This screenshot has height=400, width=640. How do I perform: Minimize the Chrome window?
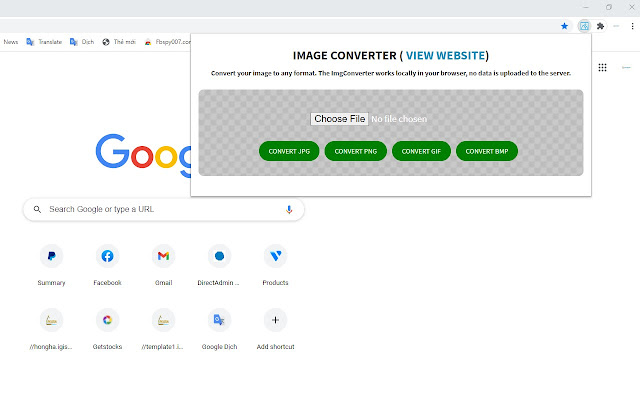tap(586, 7)
